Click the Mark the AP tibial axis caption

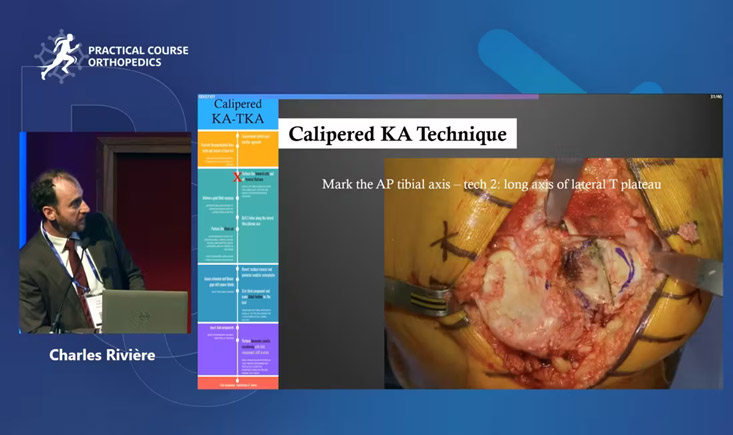(491, 185)
